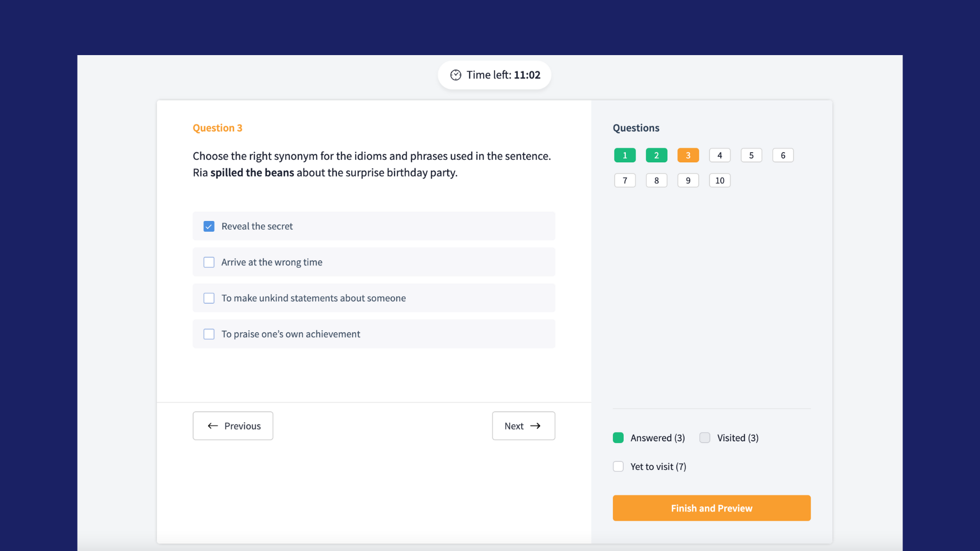Click the Next navigation button

point(523,425)
